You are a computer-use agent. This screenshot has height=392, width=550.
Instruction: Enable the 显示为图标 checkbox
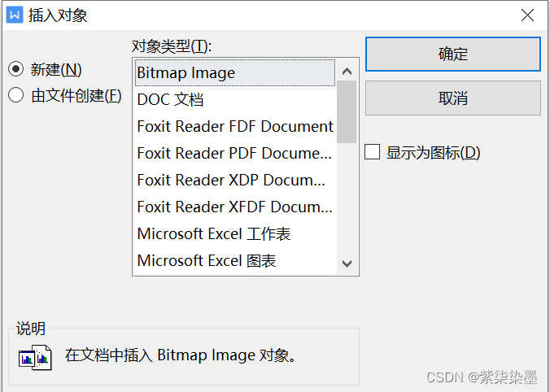[372, 152]
